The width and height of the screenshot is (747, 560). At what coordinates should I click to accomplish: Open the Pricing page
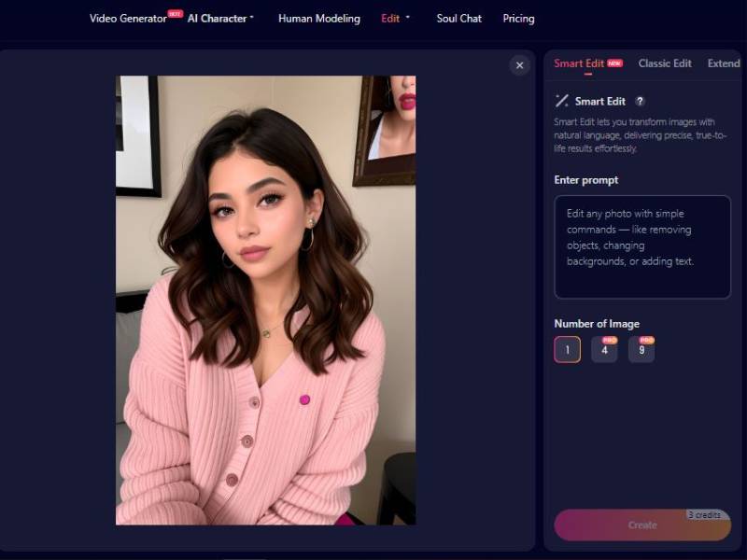(x=518, y=18)
